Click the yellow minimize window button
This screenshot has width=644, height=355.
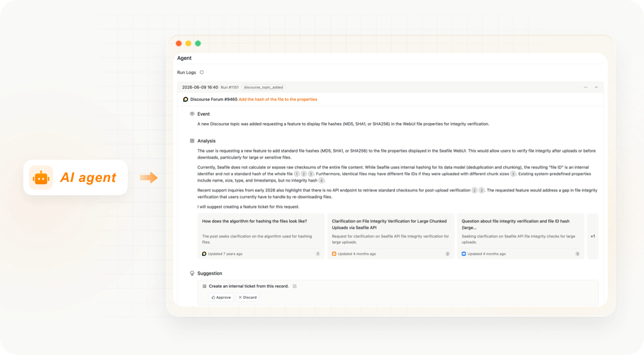[x=188, y=43]
